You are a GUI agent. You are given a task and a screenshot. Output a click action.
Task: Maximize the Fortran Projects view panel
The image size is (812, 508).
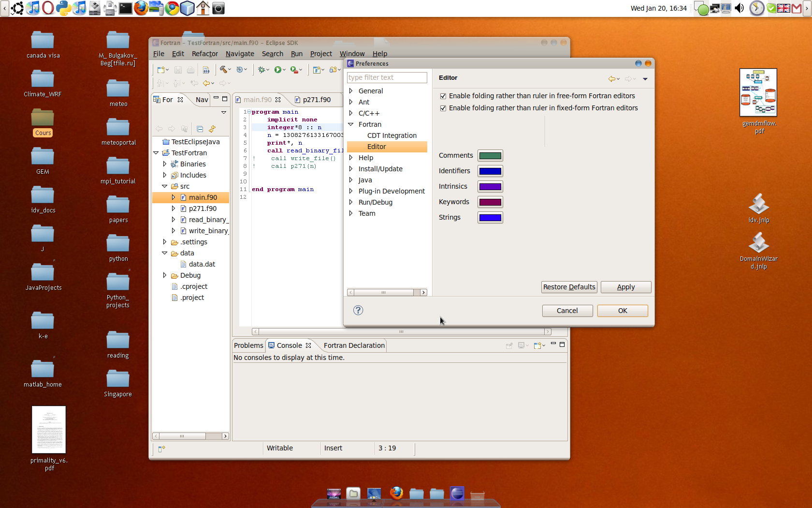(225, 99)
